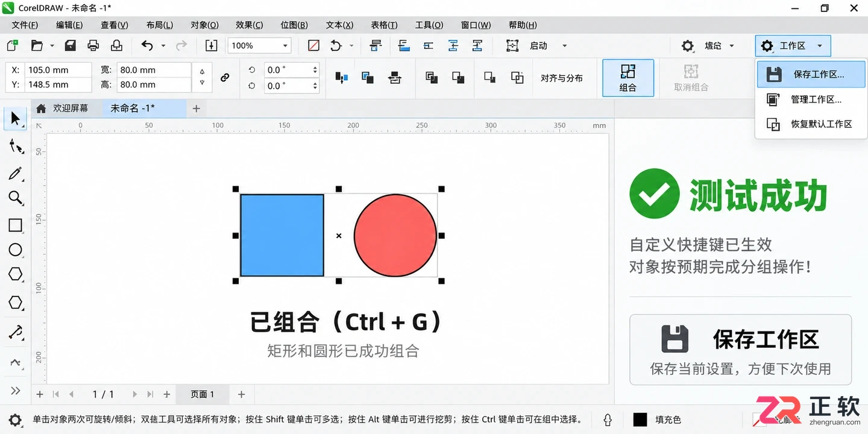Go to next page arrow in navigator
Viewport: 868px width, 434px height.
[134, 394]
